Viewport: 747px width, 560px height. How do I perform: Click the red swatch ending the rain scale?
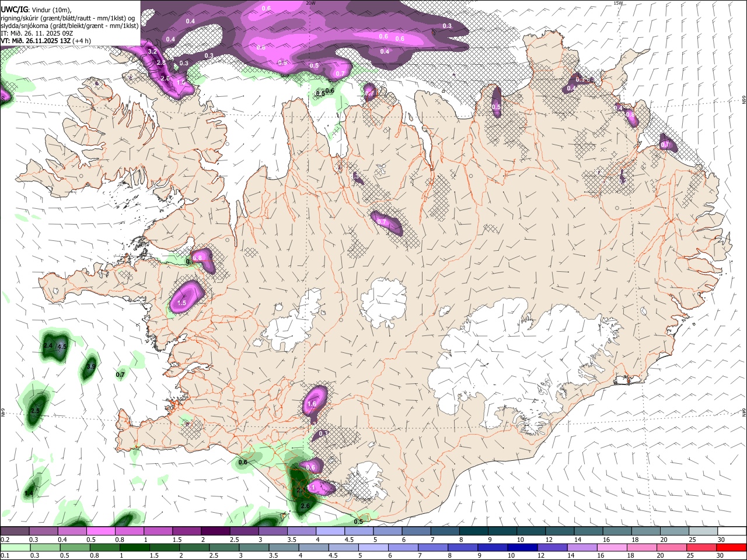(x=731, y=548)
